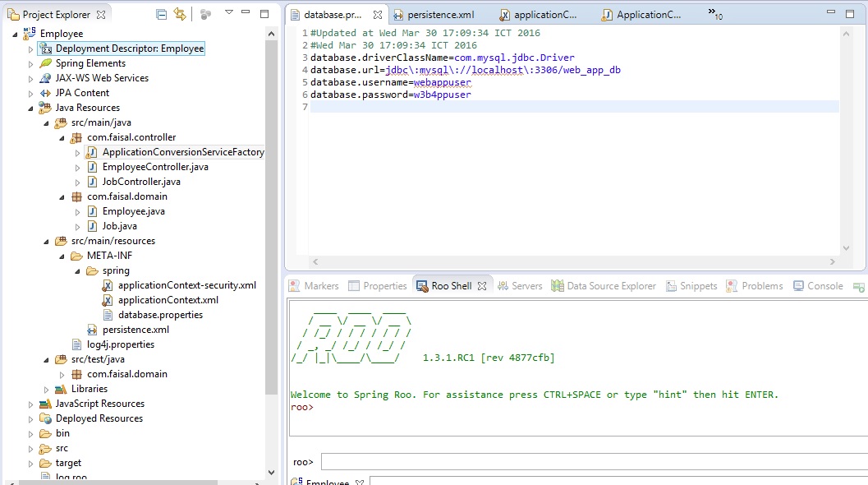This screenshot has height=485, width=868.
Task: Close the Roo Shell tab
Action: pyautogui.click(x=482, y=286)
